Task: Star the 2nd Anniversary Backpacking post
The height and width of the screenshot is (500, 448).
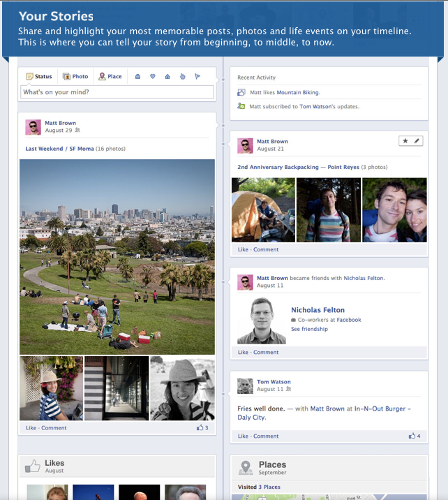Action: tap(405, 141)
